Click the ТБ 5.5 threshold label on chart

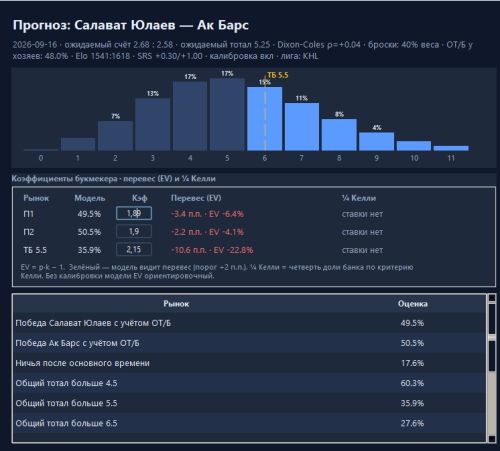(x=278, y=75)
